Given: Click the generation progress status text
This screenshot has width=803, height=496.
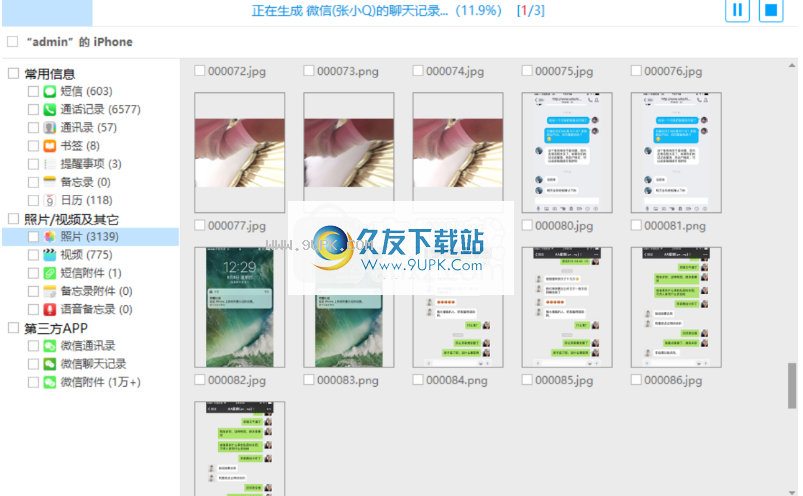Looking at the screenshot, I should coord(398,10).
